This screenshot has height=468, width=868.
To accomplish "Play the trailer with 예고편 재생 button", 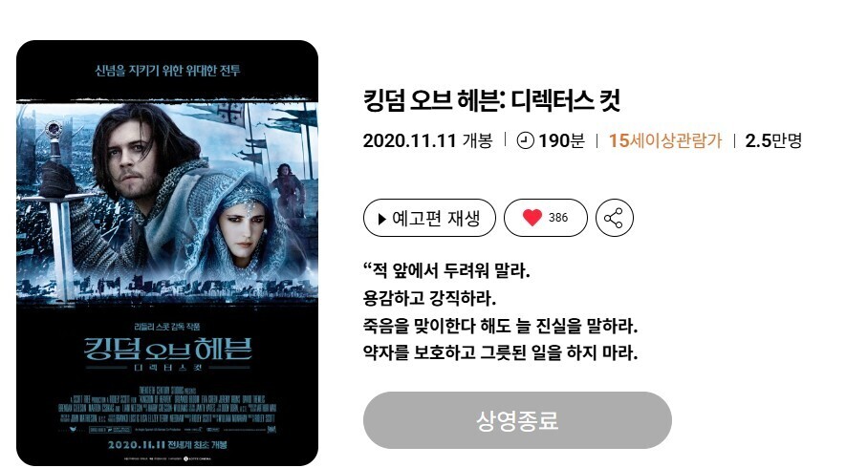I will click(429, 218).
